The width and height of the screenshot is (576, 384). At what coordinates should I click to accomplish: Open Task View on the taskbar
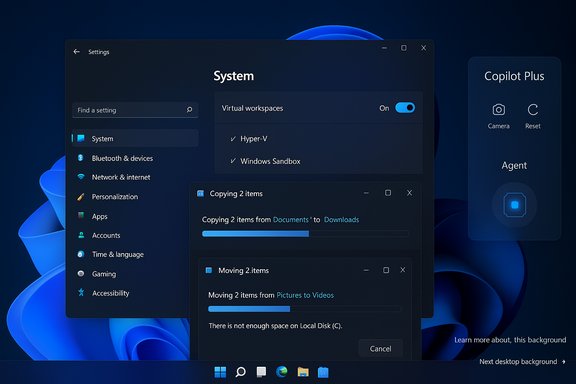261,372
